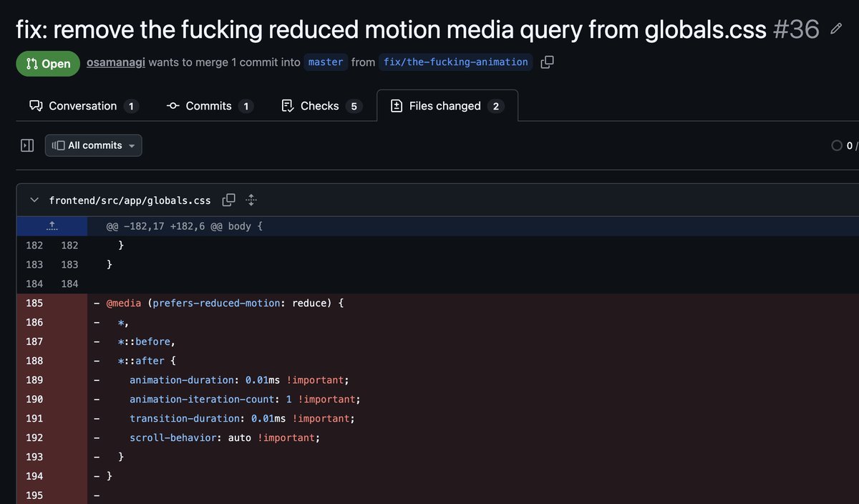This screenshot has width=859, height=504.
Task: Click the @media prefers-reduced-motion line
Action: 225,304
